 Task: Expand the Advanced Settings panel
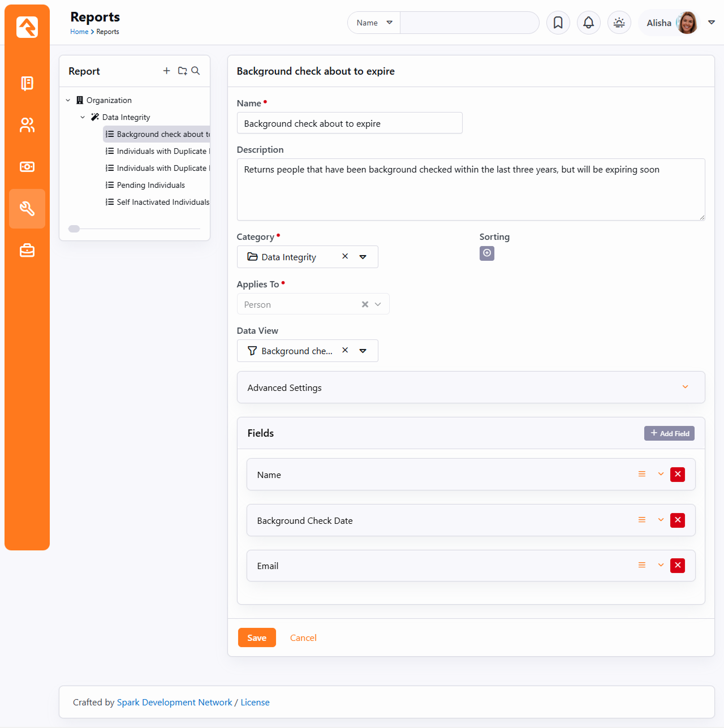coord(685,387)
